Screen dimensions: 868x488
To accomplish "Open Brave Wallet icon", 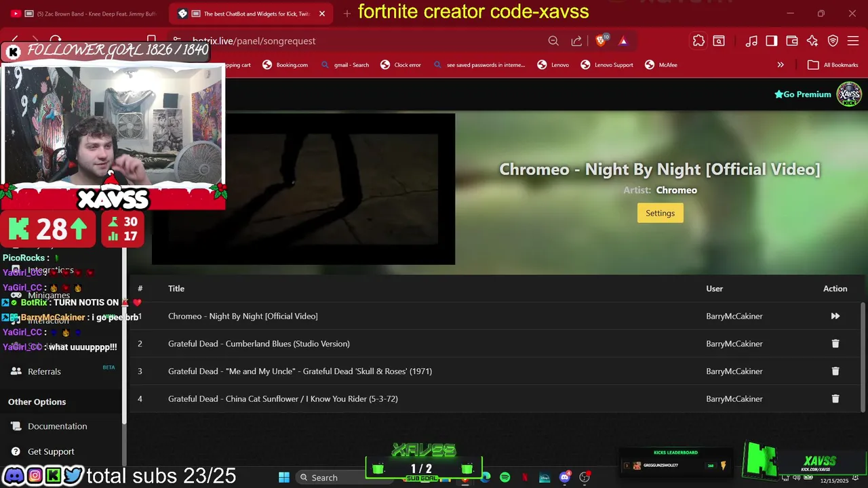I will [792, 41].
